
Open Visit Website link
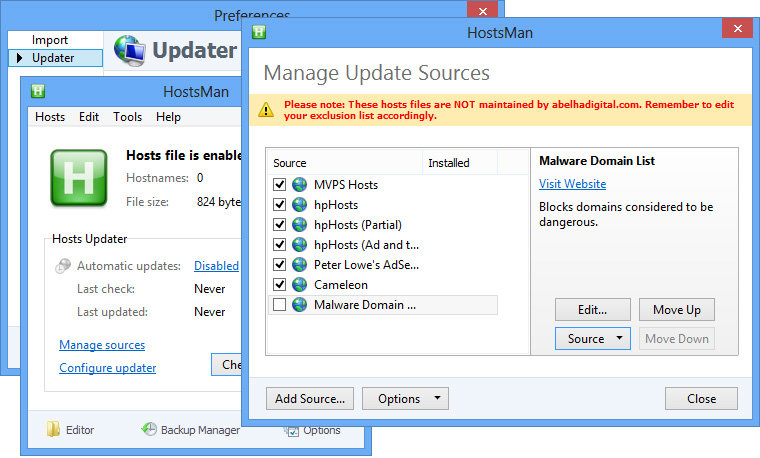[572, 184]
